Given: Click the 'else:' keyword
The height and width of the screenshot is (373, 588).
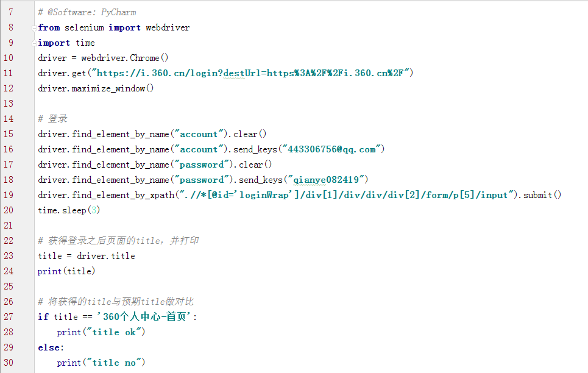Looking at the screenshot, I should click(51, 347).
